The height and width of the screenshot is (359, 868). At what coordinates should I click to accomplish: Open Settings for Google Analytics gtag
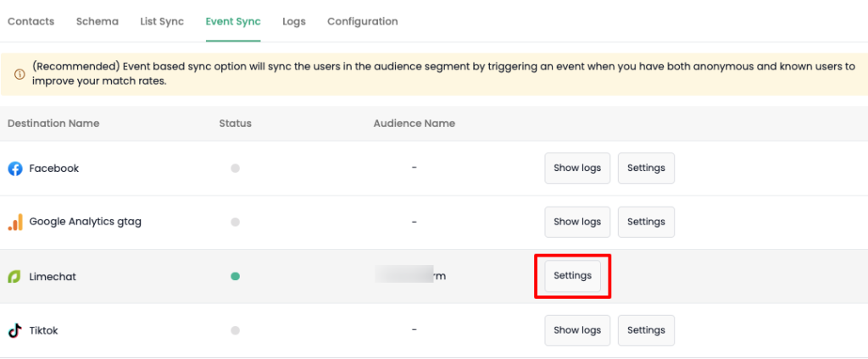pos(646,222)
